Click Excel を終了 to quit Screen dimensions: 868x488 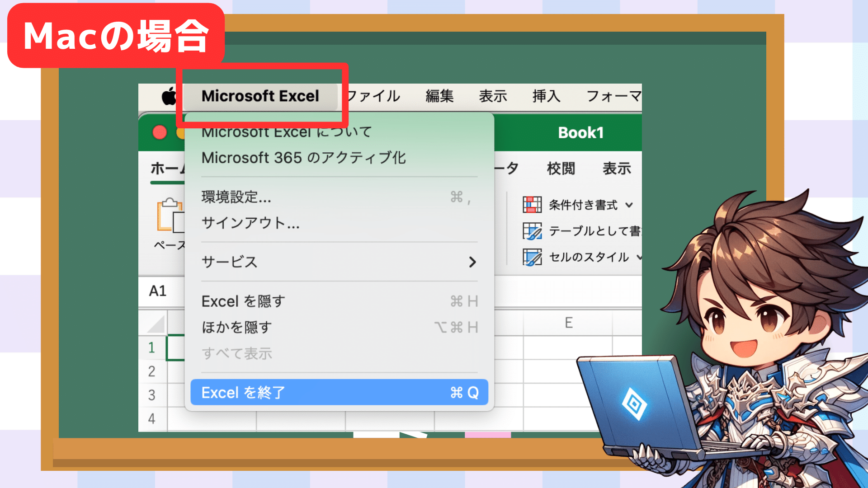tap(339, 392)
